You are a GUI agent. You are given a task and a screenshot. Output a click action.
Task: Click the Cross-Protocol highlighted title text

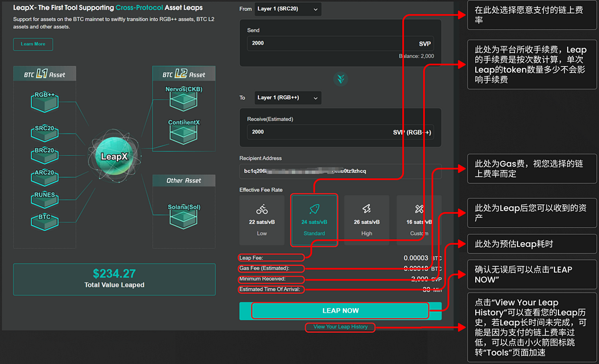(x=139, y=7)
